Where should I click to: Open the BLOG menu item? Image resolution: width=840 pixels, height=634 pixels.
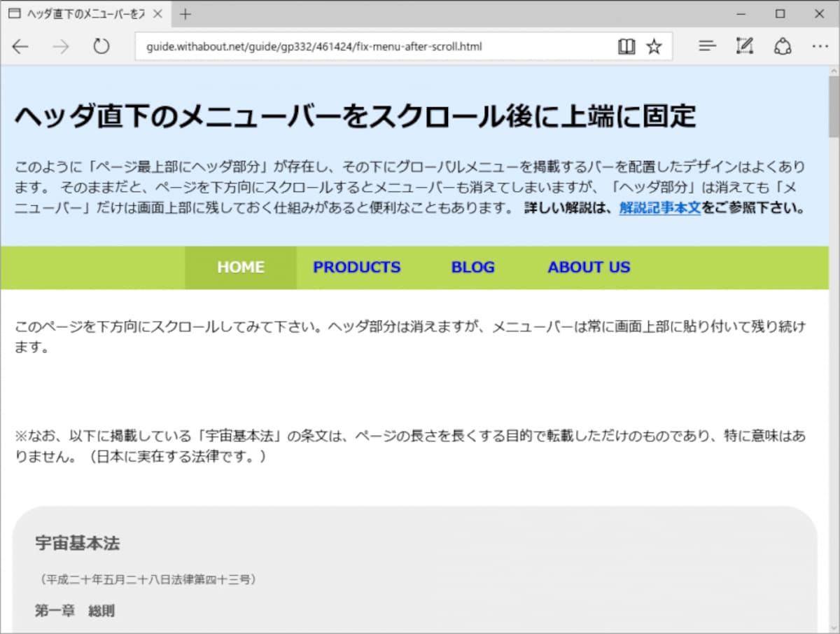click(x=472, y=268)
